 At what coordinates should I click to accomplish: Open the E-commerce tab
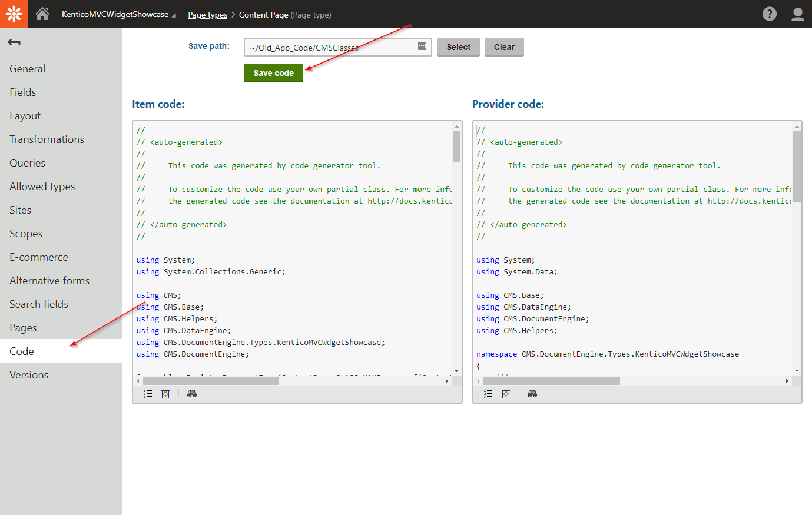point(61,257)
